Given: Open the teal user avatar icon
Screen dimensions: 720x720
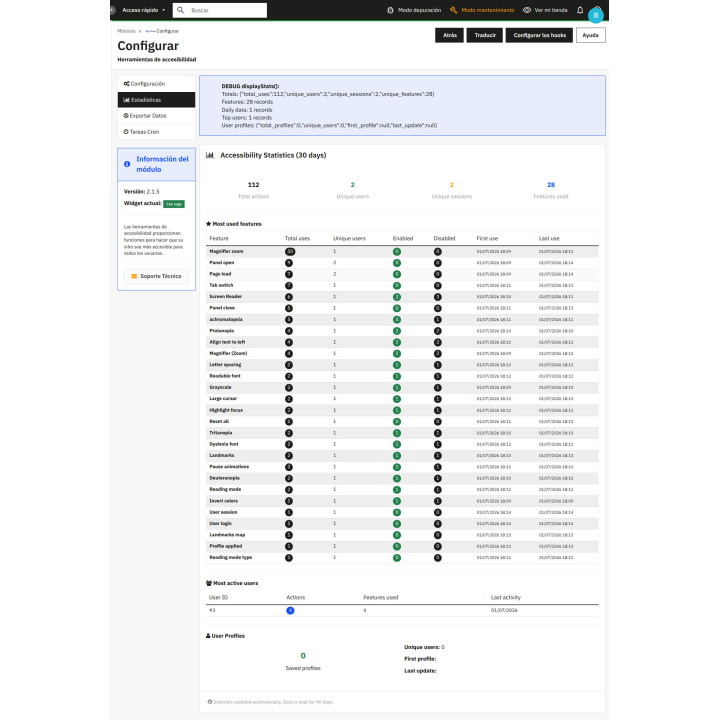Looking at the screenshot, I should (x=596, y=15).
